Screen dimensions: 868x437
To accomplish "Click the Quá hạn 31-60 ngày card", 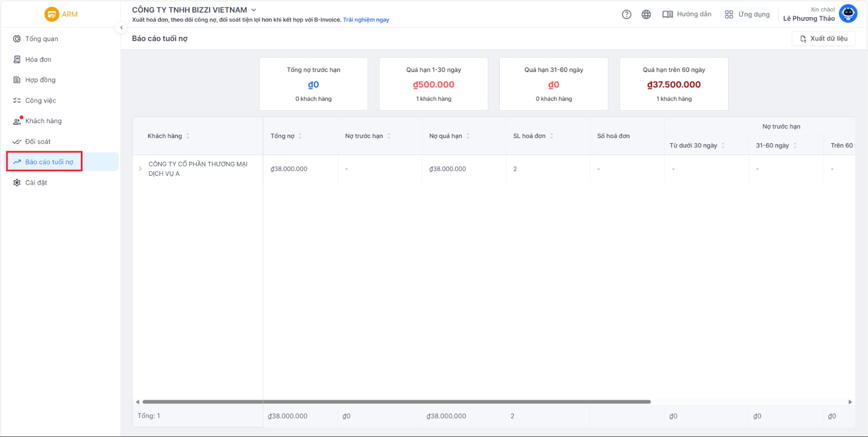I will [x=554, y=84].
